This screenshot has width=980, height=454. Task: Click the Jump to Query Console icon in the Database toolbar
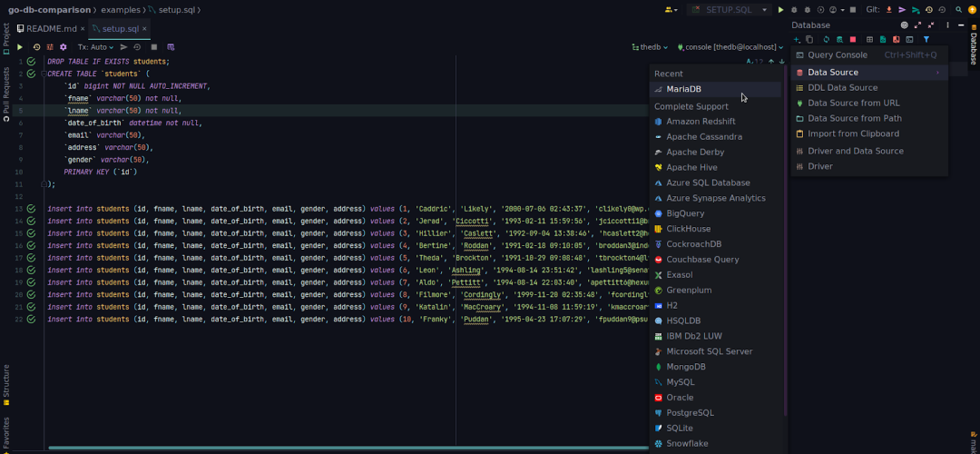click(x=909, y=39)
